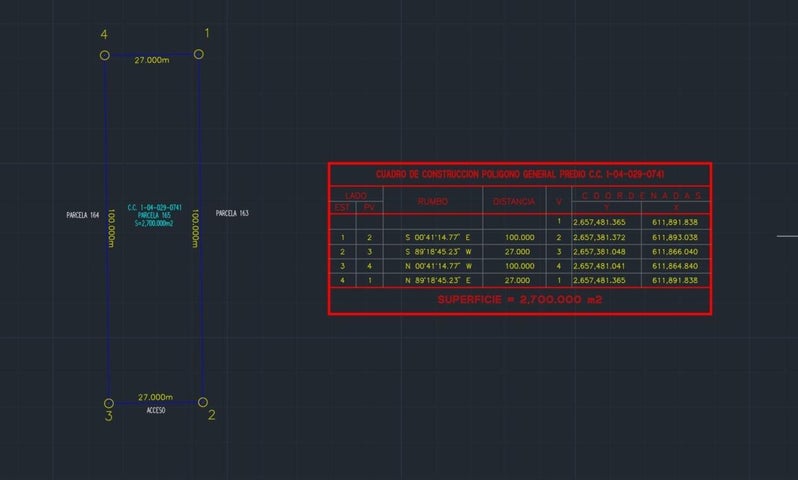Click bearing N 89°18'45.23" E
Screen dimensions: 798x480
(438, 280)
